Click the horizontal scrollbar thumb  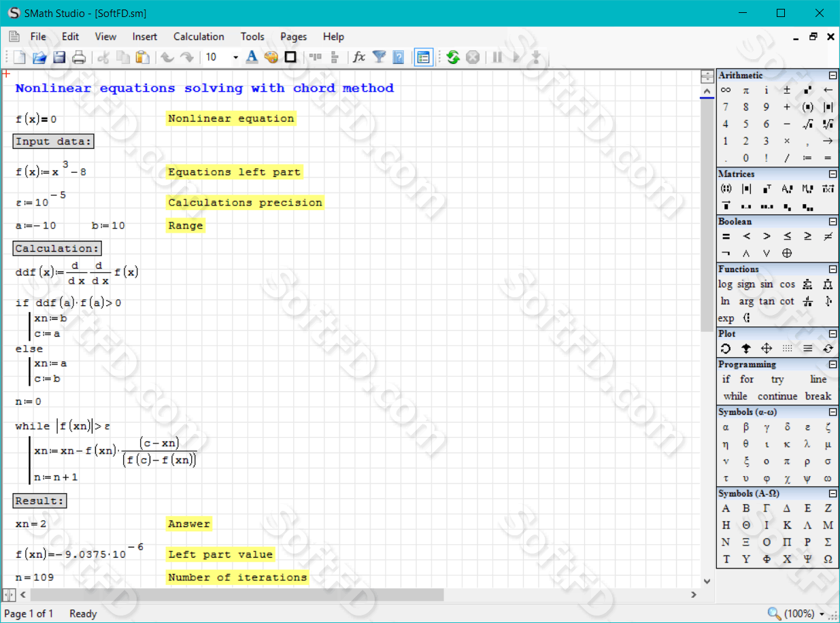237,594
